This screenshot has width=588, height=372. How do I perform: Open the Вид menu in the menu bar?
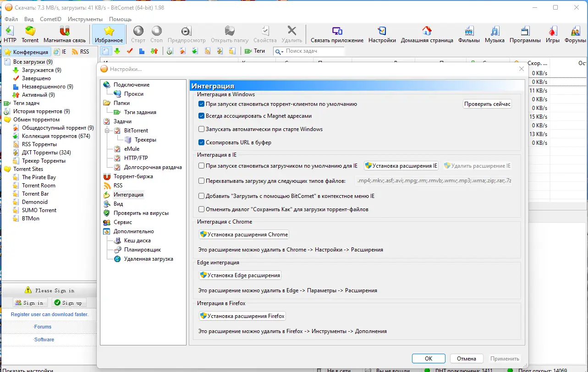(29, 19)
